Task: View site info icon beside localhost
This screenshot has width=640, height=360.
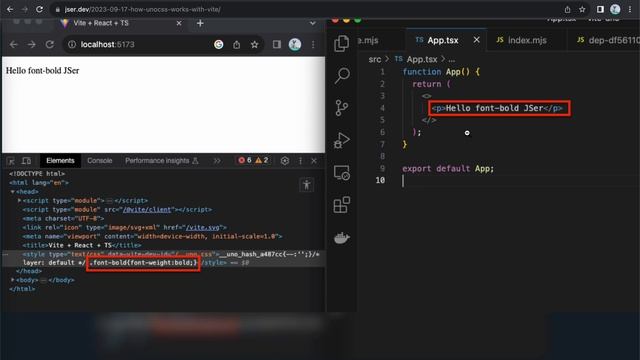Action: coord(72,44)
